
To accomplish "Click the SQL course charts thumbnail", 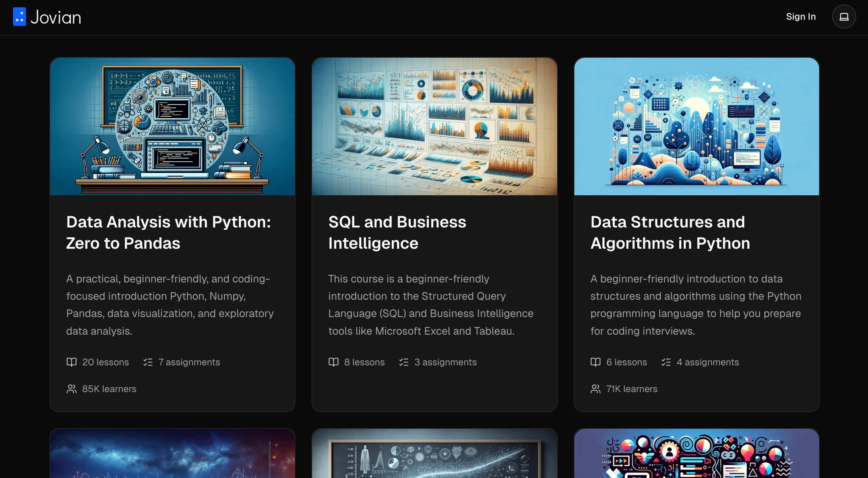I will point(434,126).
